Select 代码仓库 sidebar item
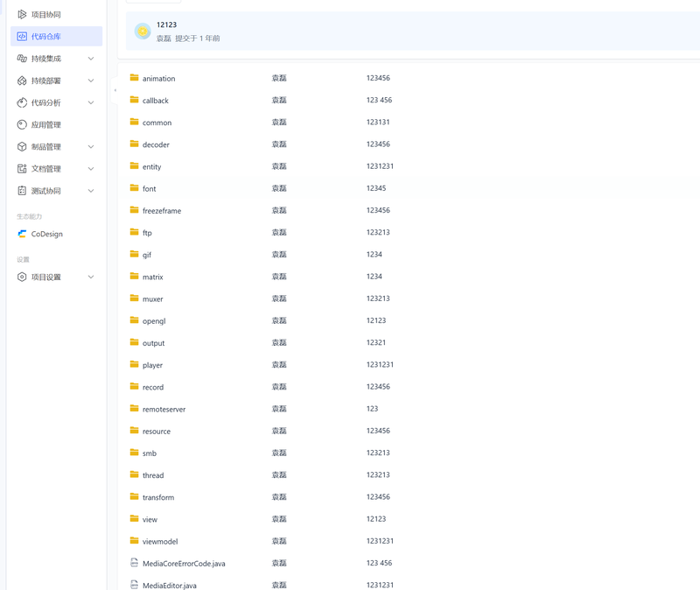700x590 pixels. pos(56,36)
